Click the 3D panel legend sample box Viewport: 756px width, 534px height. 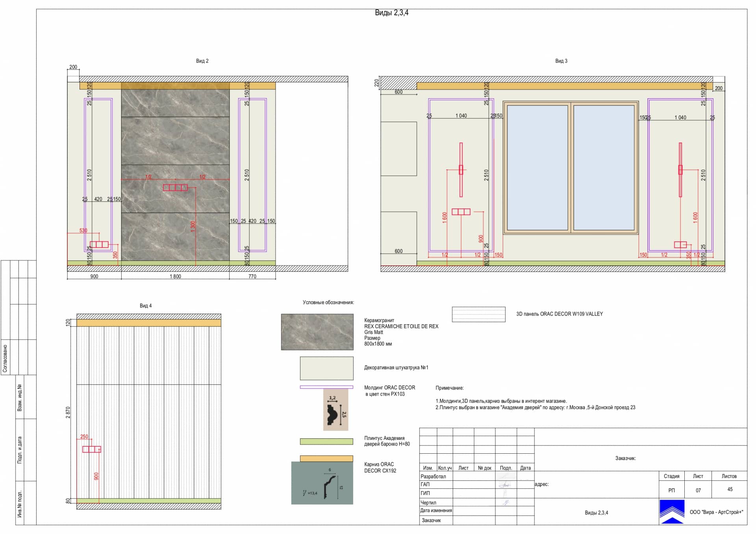[478, 314]
